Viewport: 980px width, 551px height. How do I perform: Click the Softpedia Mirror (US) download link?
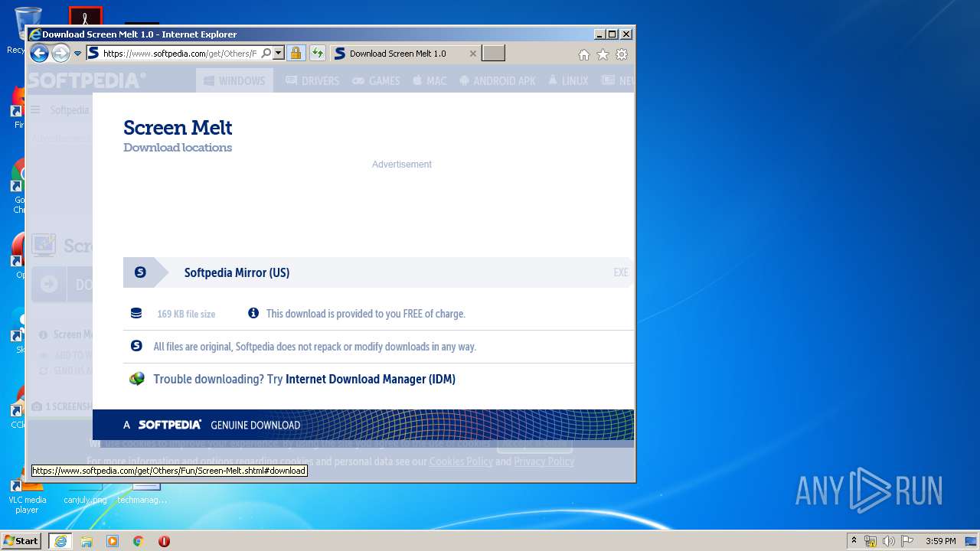click(x=237, y=272)
